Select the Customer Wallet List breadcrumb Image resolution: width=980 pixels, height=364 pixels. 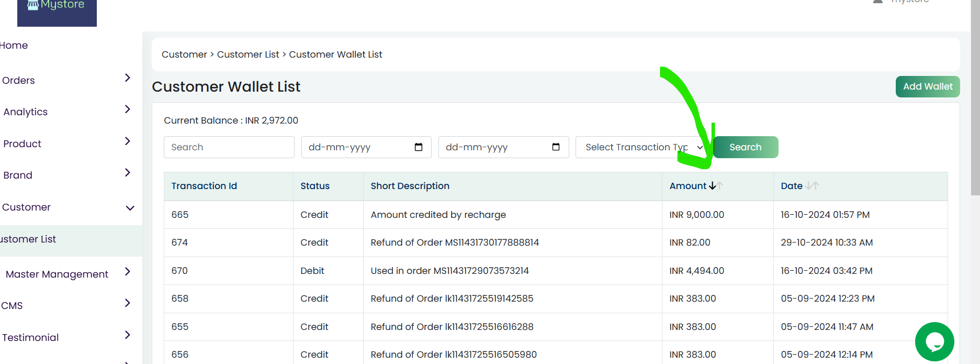tap(335, 54)
